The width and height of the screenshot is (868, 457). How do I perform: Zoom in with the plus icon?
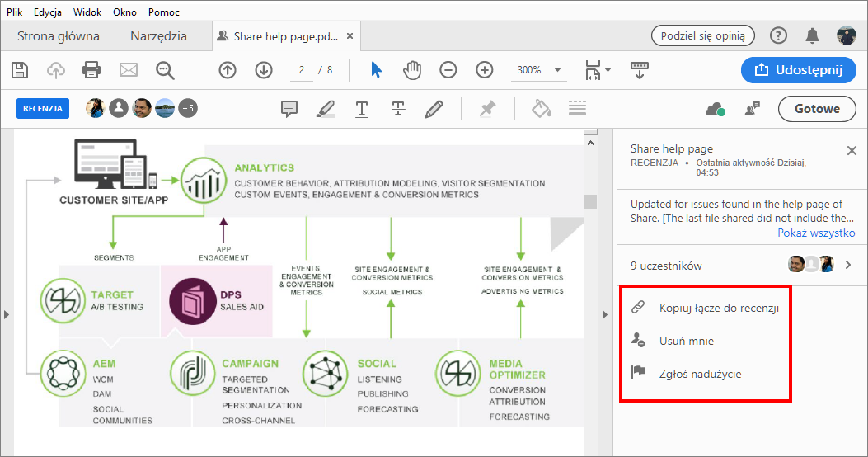tap(485, 70)
